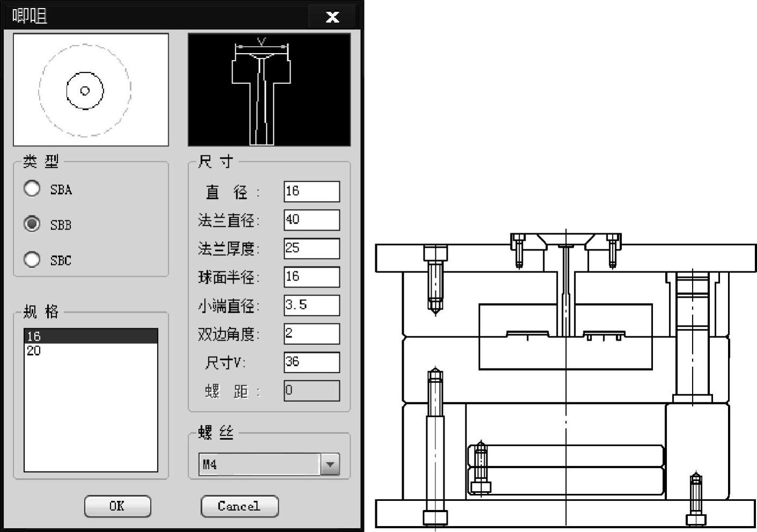Image resolution: width=757 pixels, height=532 pixels.
Task: Select the SBC type radio button
Action: pyautogui.click(x=32, y=260)
